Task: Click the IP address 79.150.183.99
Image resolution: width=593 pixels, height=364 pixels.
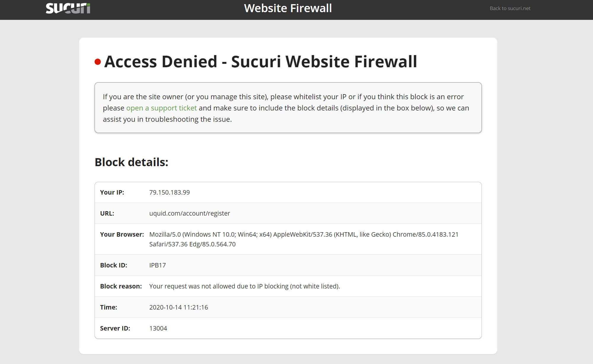Action: tap(169, 192)
